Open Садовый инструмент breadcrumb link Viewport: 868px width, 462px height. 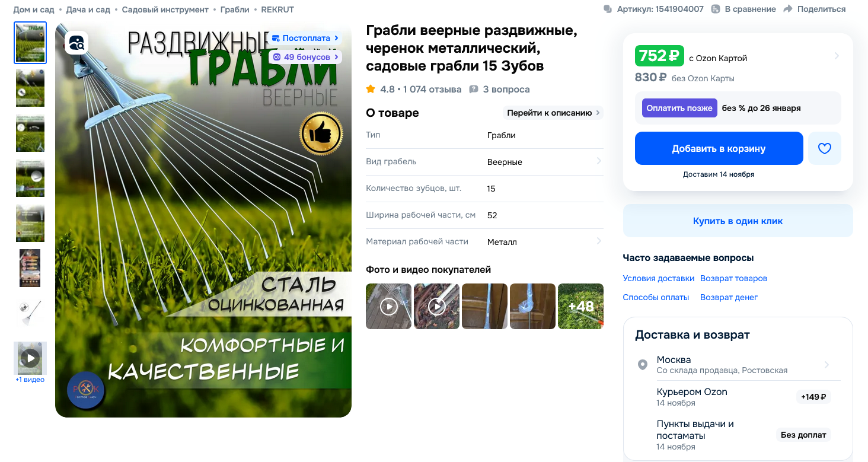tap(165, 9)
